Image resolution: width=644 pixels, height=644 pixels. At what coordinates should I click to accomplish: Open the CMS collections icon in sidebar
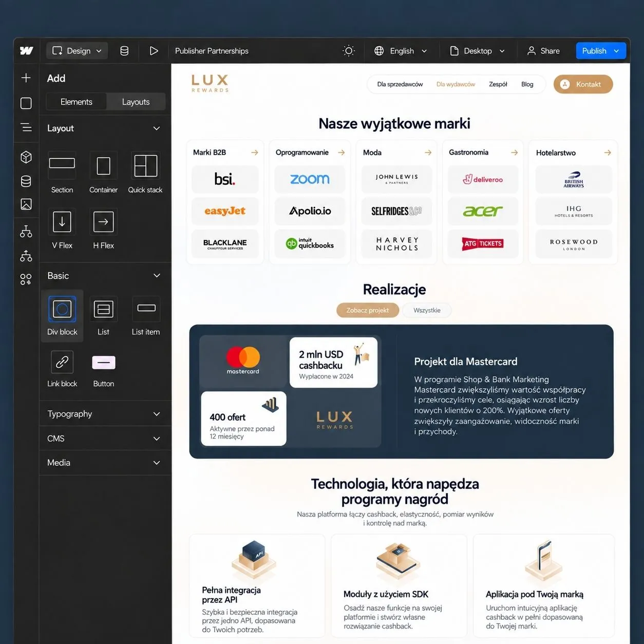point(26,181)
